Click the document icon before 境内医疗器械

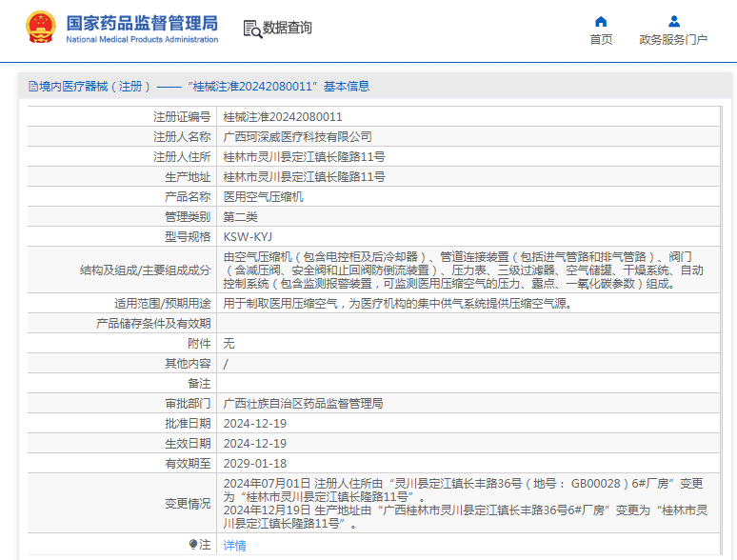33,86
